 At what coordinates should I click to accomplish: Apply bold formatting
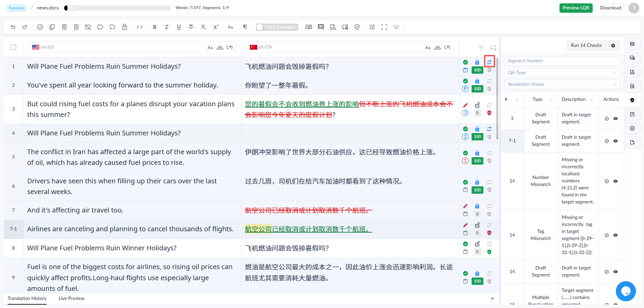pyautogui.click(x=155, y=27)
